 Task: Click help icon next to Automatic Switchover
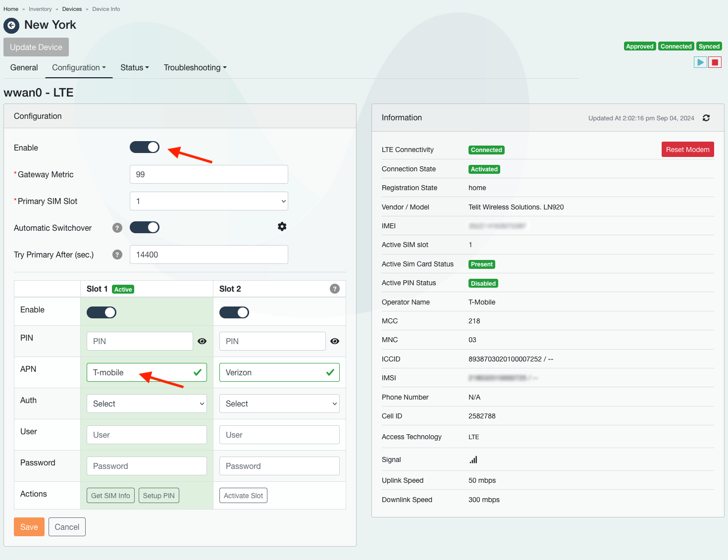click(117, 228)
